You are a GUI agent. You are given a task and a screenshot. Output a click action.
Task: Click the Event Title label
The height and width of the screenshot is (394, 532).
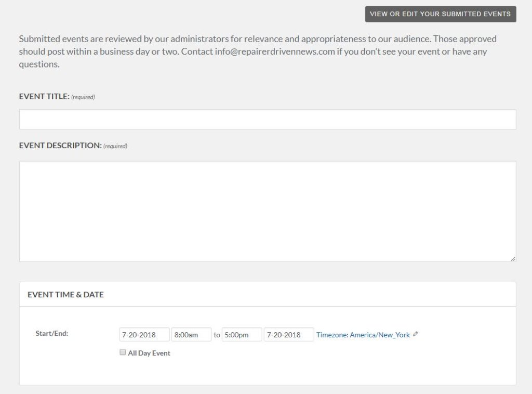44,96
